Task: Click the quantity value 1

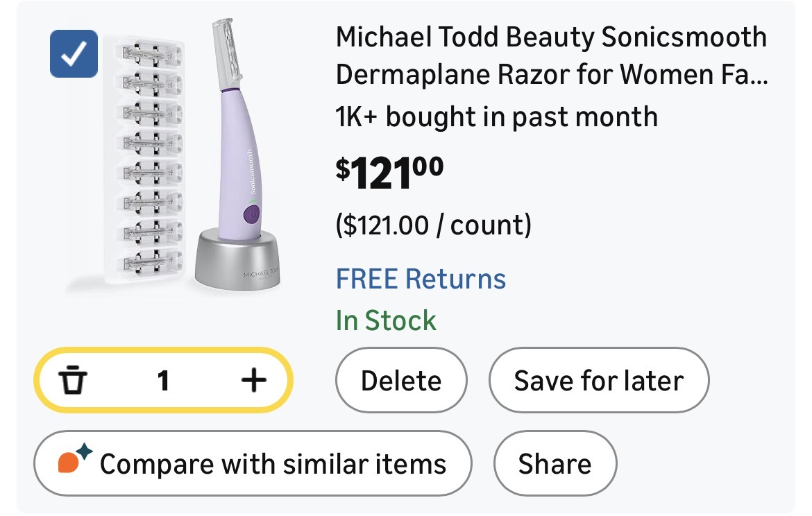Action: point(163,380)
